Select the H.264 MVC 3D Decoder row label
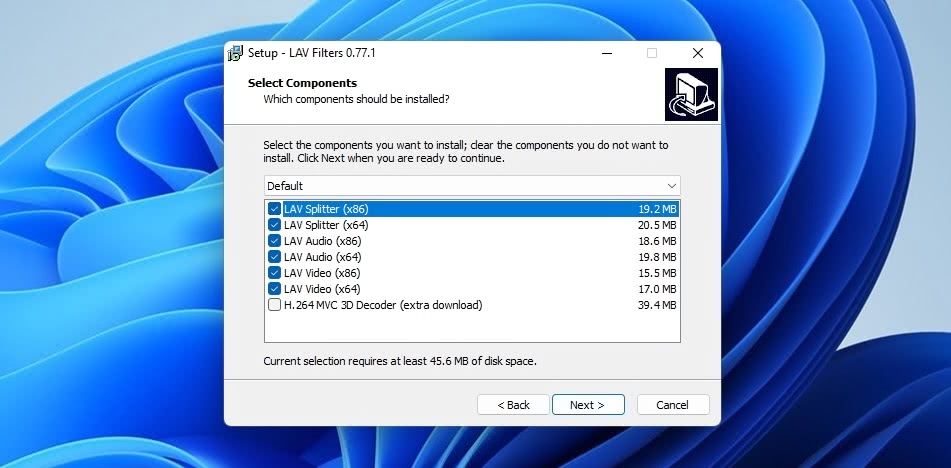The image size is (951, 468). 383,305
